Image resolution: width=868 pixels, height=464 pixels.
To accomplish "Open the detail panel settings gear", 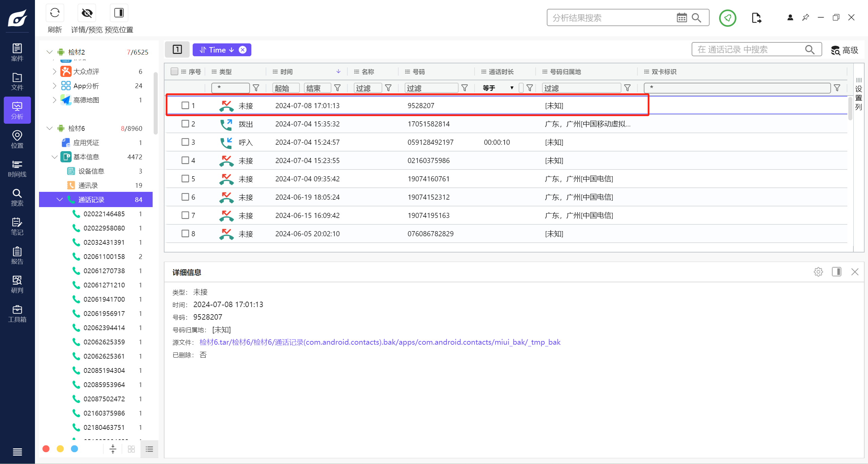I will pyautogui.click(x=818, y=272).
